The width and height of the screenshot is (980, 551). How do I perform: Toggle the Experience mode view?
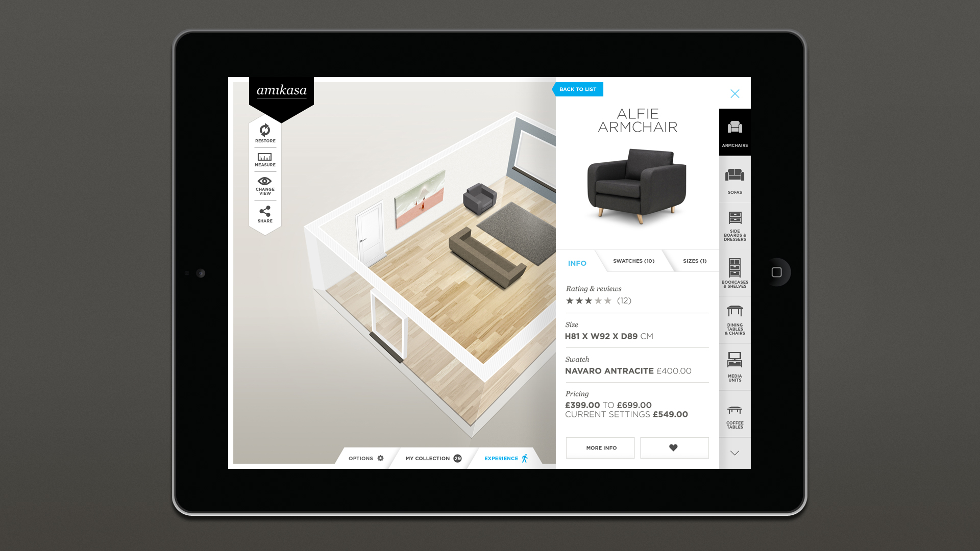[x=505, y=458]
